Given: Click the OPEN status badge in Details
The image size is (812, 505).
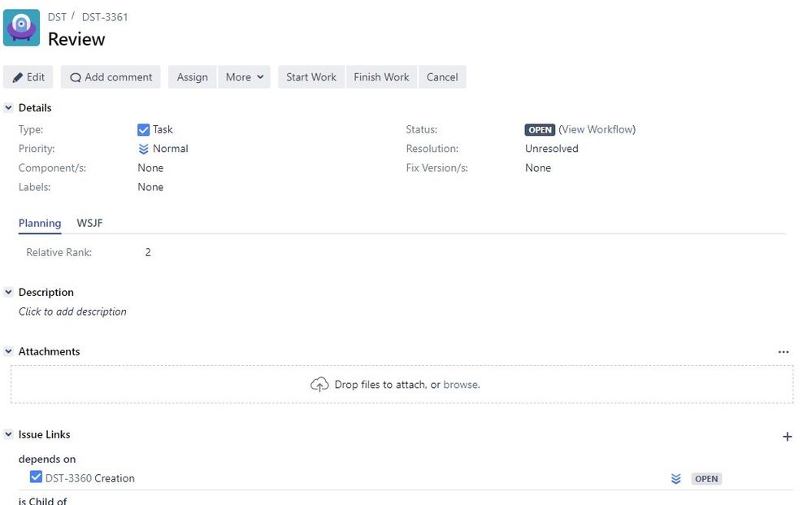Looking at the screenshot, I should pos(540,130).
